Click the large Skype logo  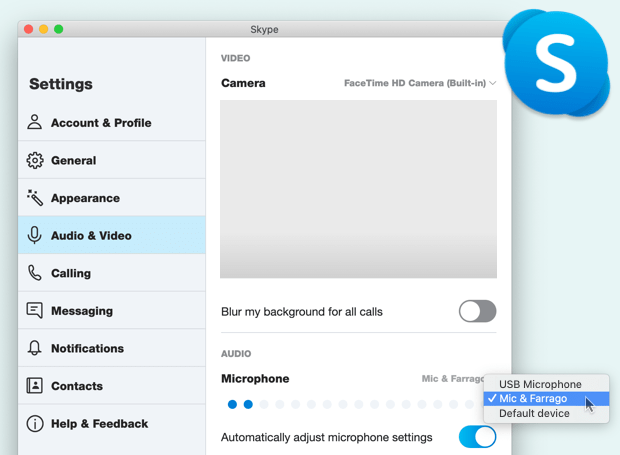[x=556, y=63]
